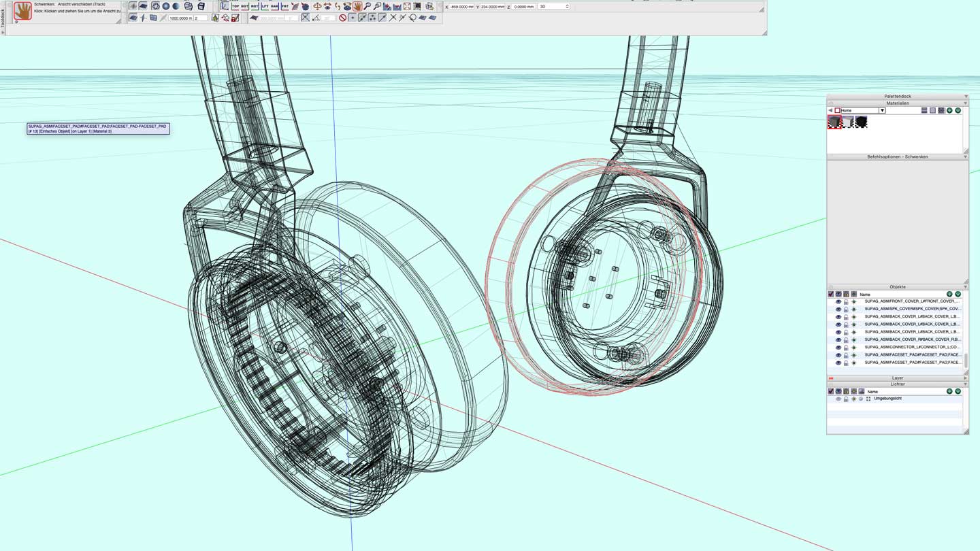Click the Y coordinate input field

tap(493, 6)
